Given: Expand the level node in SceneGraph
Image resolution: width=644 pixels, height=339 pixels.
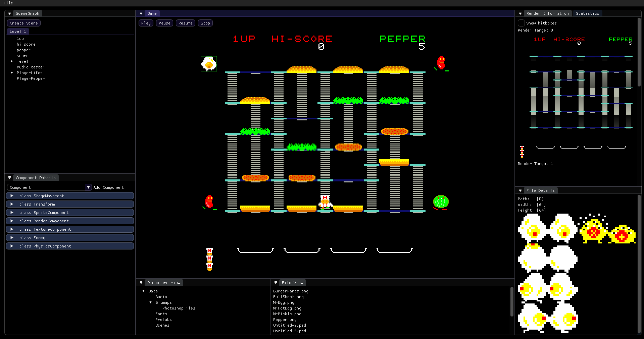Looking at the screenshot, I should point(12,61).
